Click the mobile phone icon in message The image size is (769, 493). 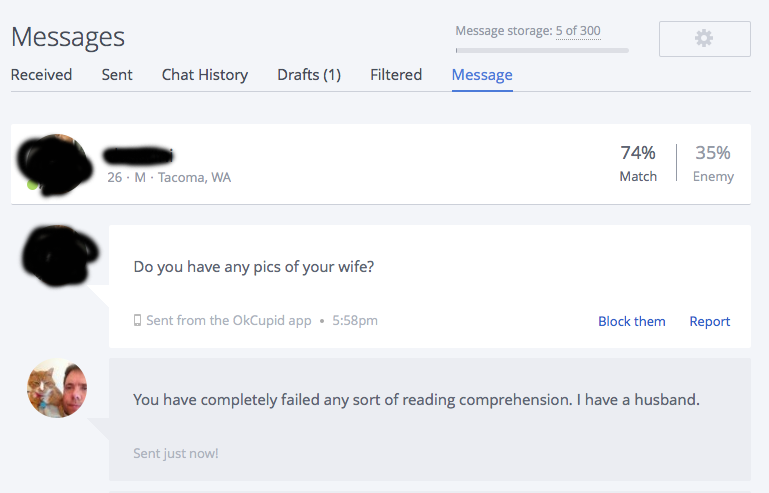tap(138, 321)
